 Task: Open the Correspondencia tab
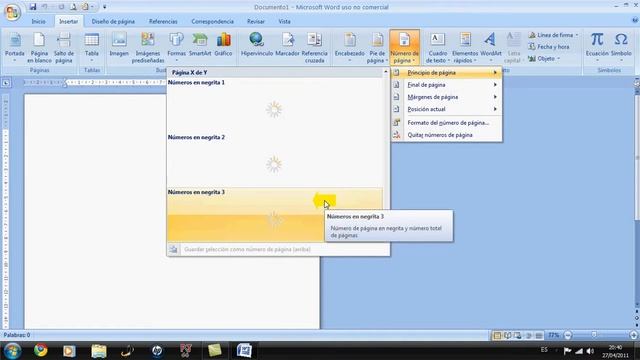coord(212,21)
